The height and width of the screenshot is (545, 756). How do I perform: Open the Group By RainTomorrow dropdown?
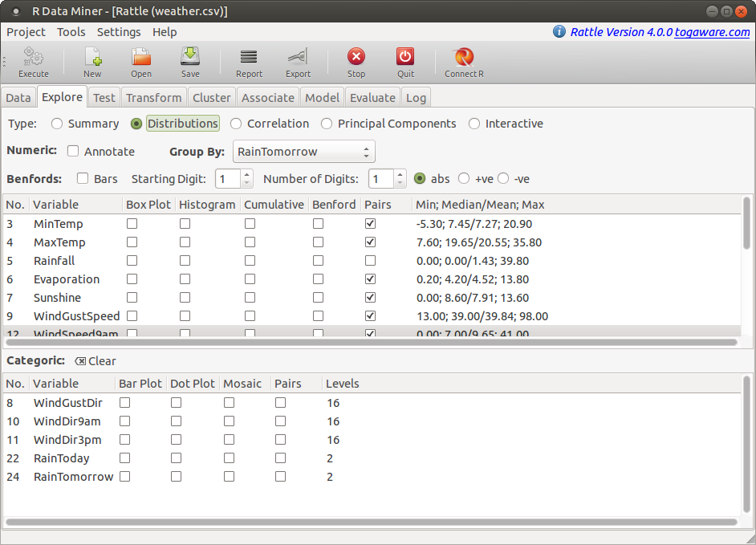[x=303, y=152]
